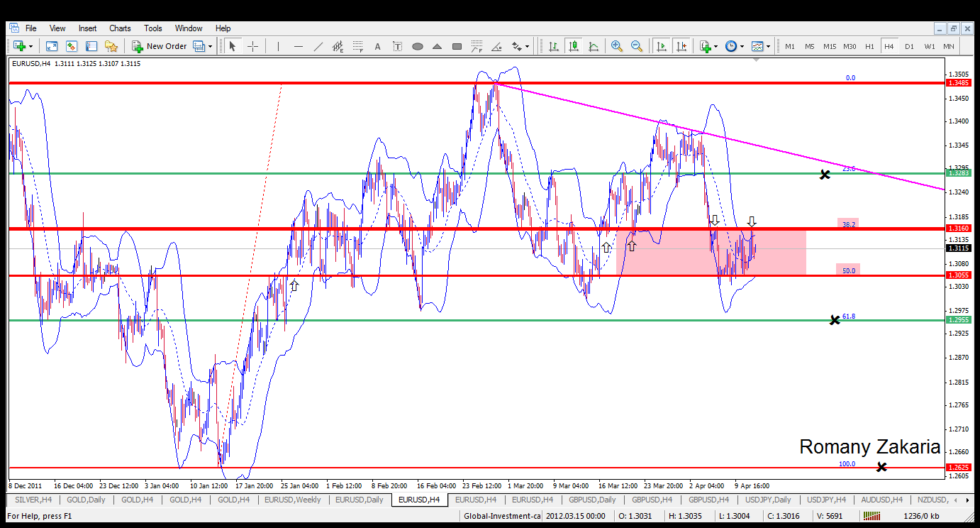
Task: Select the text 'A' drawing tool
Action: tap(378, 46)
